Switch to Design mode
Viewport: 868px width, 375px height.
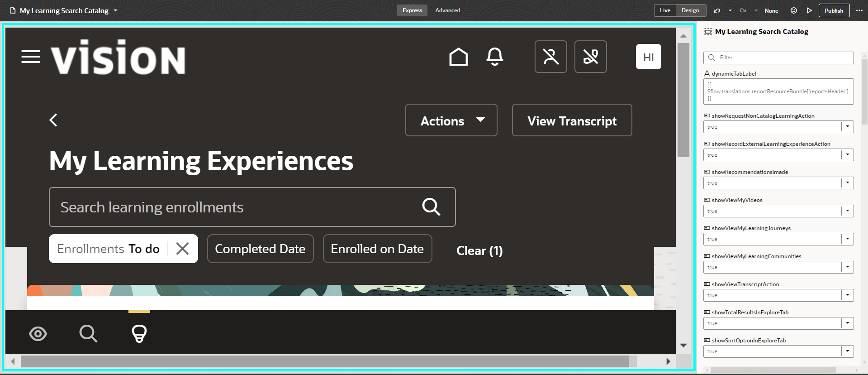click(690, 10)
